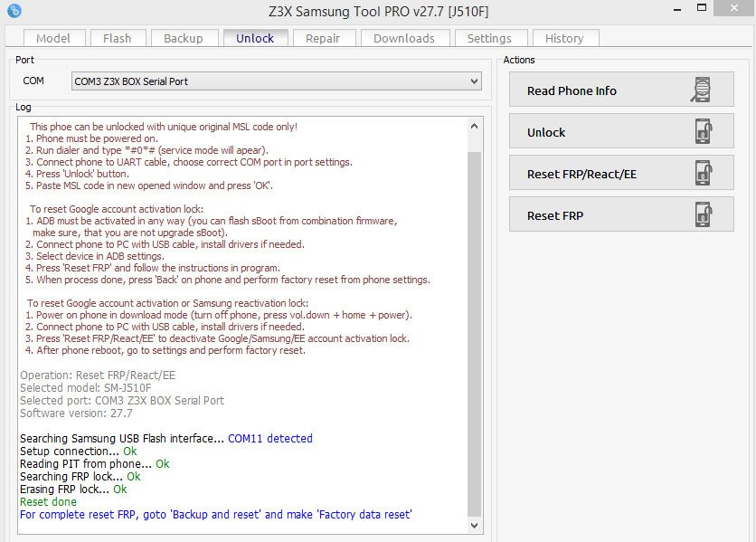Click 'Selected port: COM3 Z3X BOX Serial Port'
Screen dimensions: 756x542
122,400
